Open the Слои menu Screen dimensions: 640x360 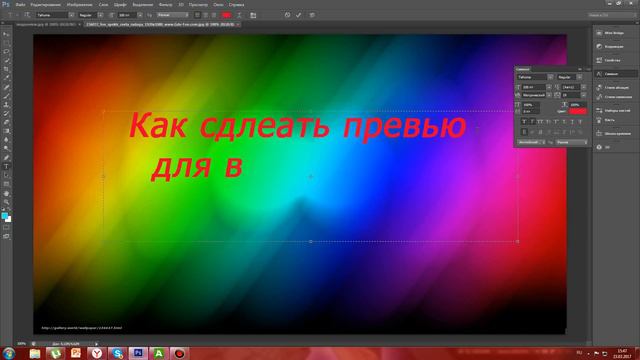[103, 5]
